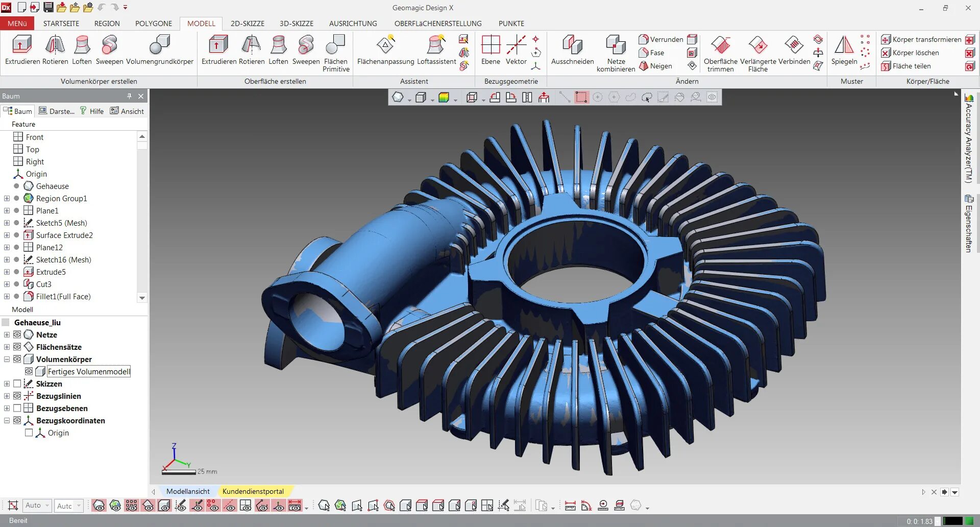
Task: Select the Fillet1(Full Face) feature
Action: 63,297
